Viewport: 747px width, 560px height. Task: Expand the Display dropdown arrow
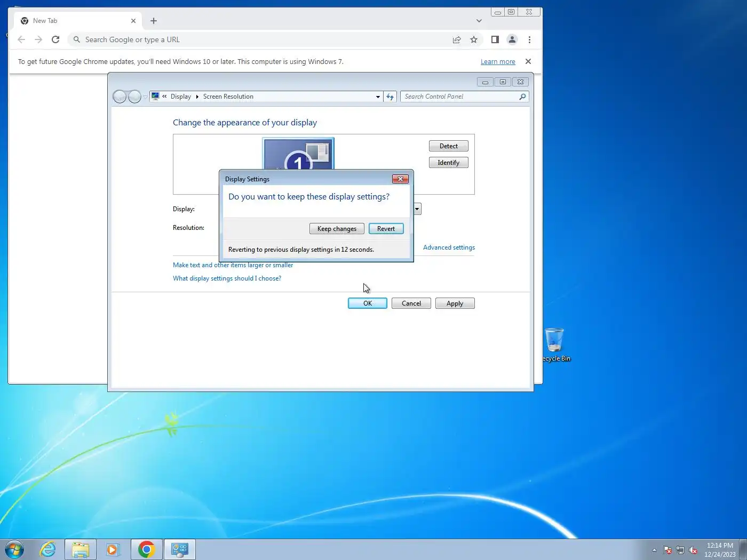417,209
